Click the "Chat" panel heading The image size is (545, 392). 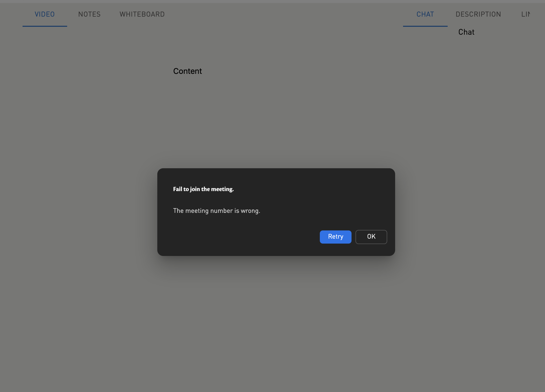(x=466, y=32)
